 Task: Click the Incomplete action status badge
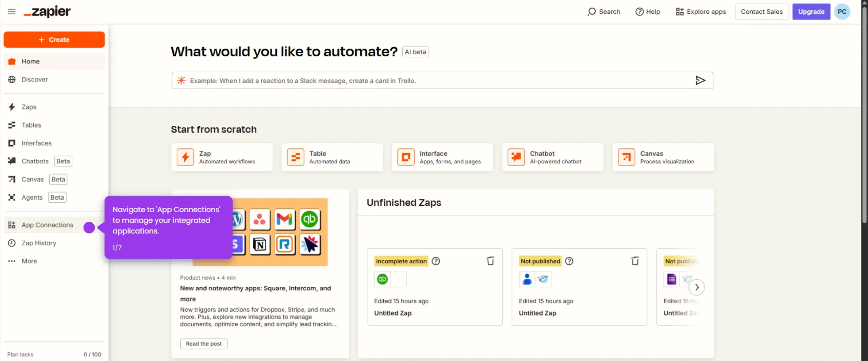tap(401, 261)
